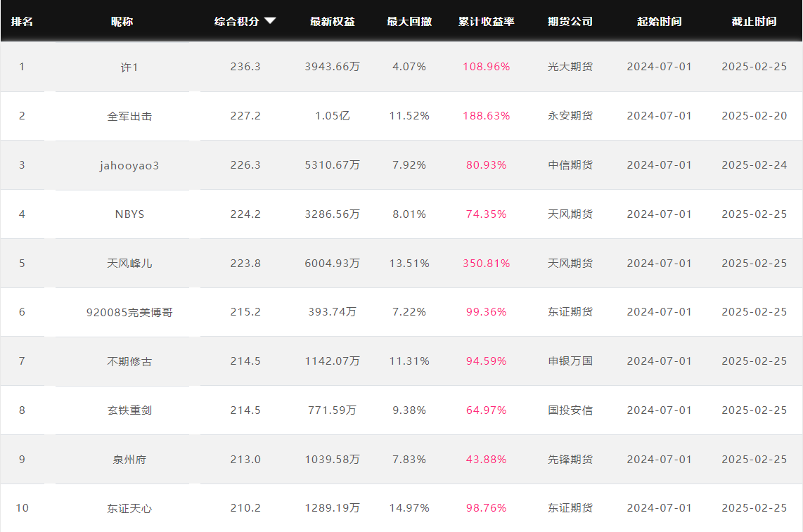This screenshot has width=803, height=532.
Task: Select score value 210.2
Action: click(245, 508)
